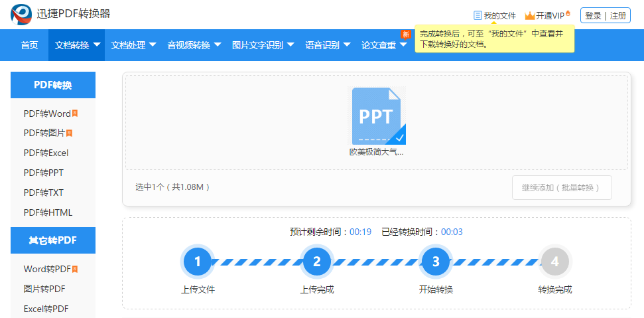The image size is (644, 318).
Task: Click the bookmark badge next to Word转PDF
Action: click(75, 269)
